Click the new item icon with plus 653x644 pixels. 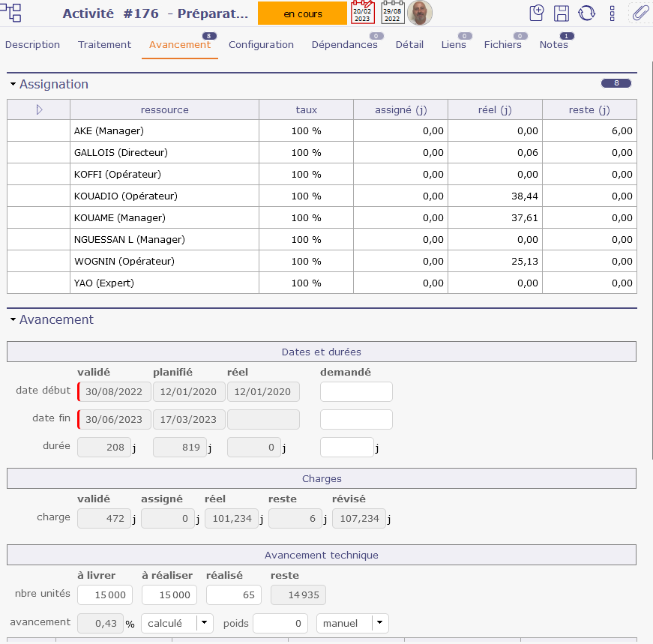536,13
